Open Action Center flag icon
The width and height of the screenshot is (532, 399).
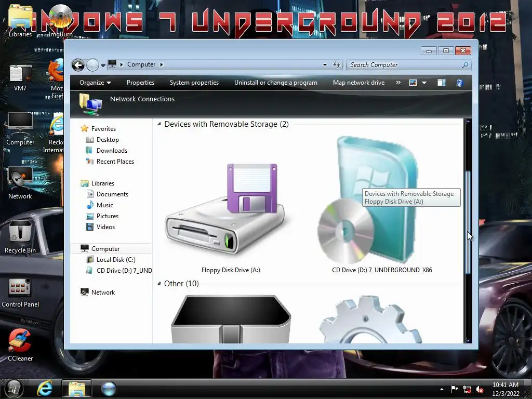coord(454,389)
